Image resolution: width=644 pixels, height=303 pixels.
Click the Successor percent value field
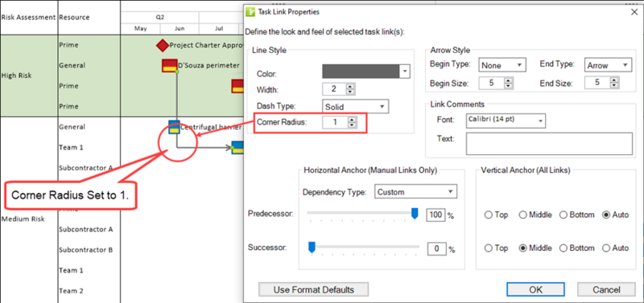(437, 248)
